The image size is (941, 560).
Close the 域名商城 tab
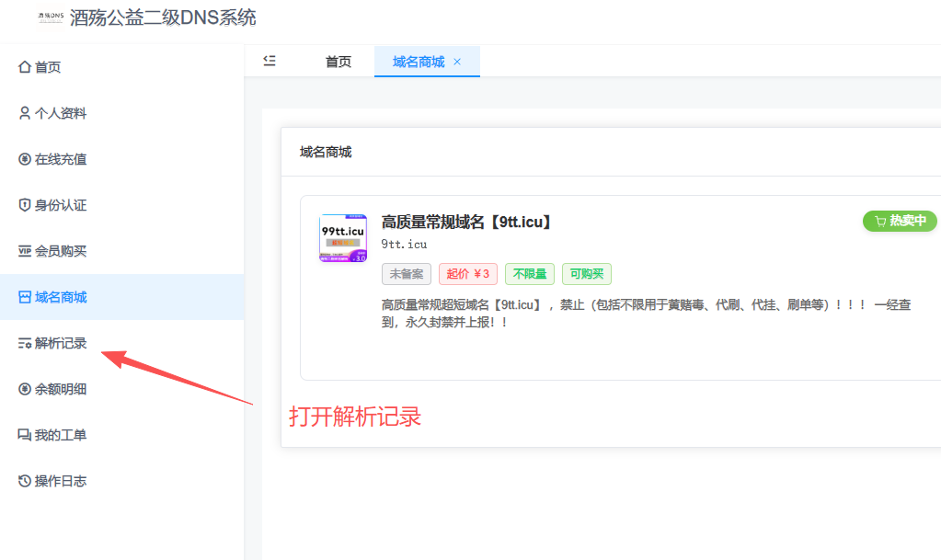457,61
